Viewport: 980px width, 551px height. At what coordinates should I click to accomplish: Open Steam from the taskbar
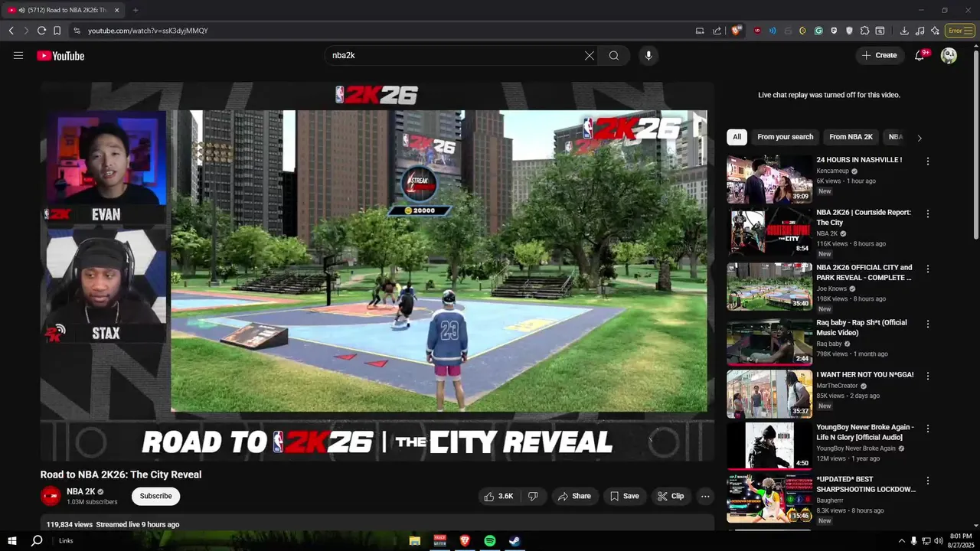[515, 540]
